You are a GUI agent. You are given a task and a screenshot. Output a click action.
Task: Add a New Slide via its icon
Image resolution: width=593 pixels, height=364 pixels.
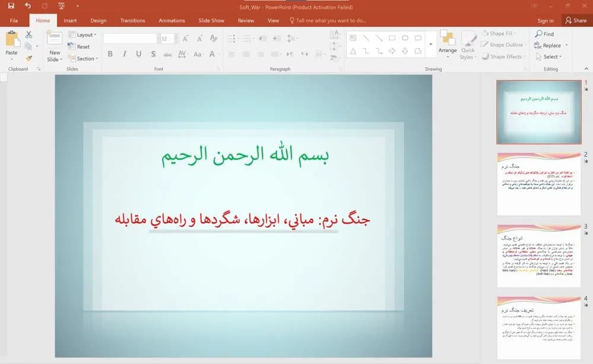[55, 39]
